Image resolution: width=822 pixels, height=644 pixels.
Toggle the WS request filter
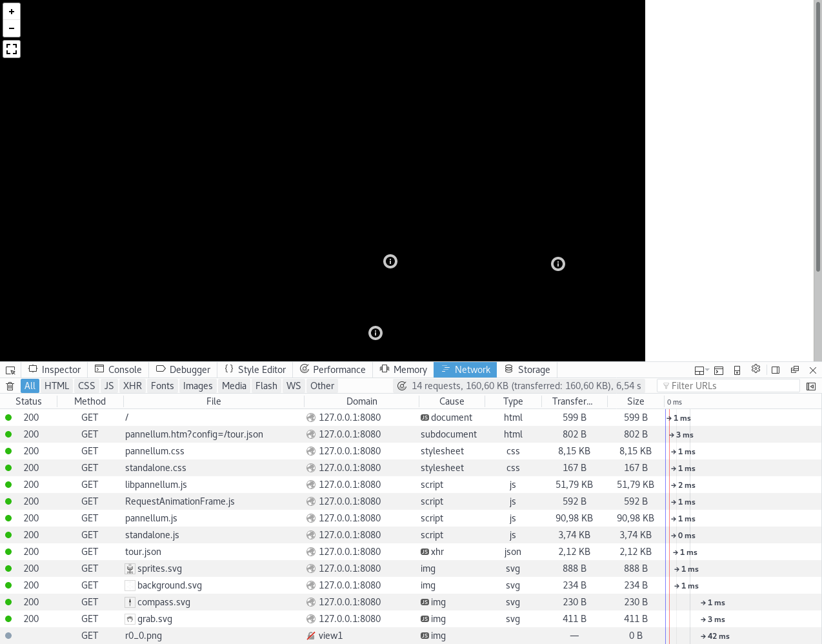[x=294, y=385]
